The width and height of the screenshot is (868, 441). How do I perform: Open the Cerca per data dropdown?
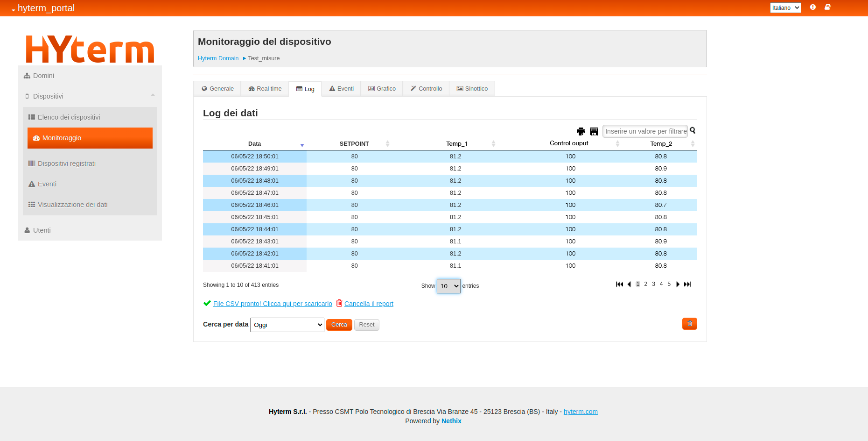pyautogui.click(x=287, y=325)
